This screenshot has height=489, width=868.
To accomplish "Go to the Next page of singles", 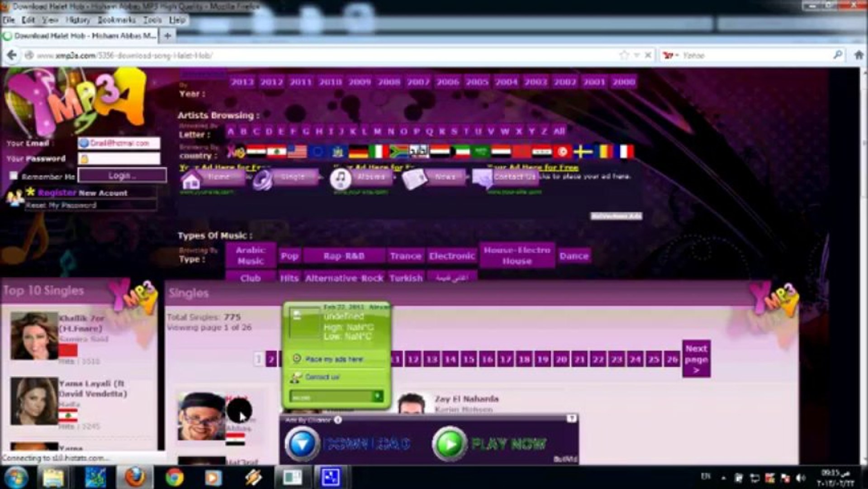I will click(x=697, y=357).
